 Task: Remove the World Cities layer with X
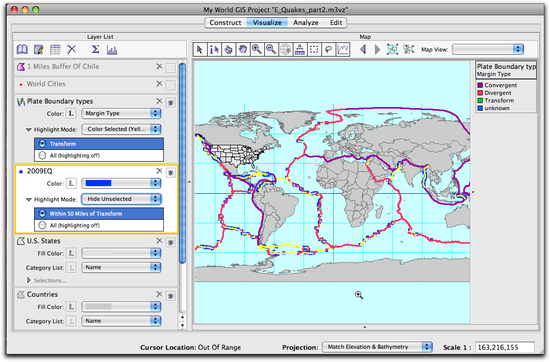(x=159, y=84)
